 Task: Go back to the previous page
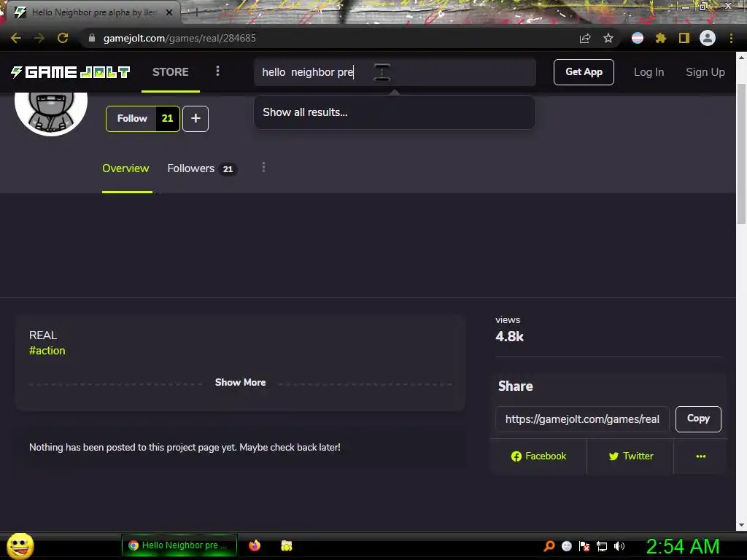click(x=16, y=38)
